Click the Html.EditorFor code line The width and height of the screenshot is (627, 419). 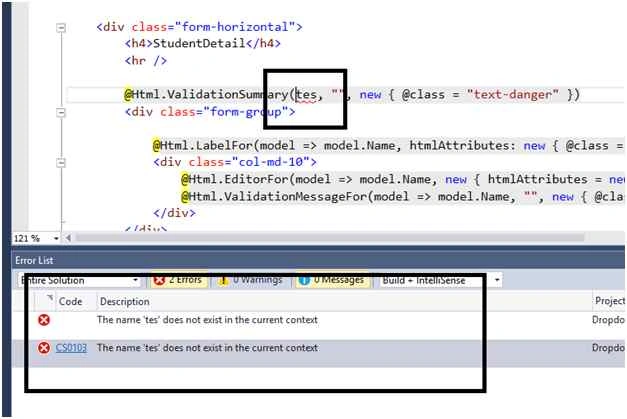[402, 180]
